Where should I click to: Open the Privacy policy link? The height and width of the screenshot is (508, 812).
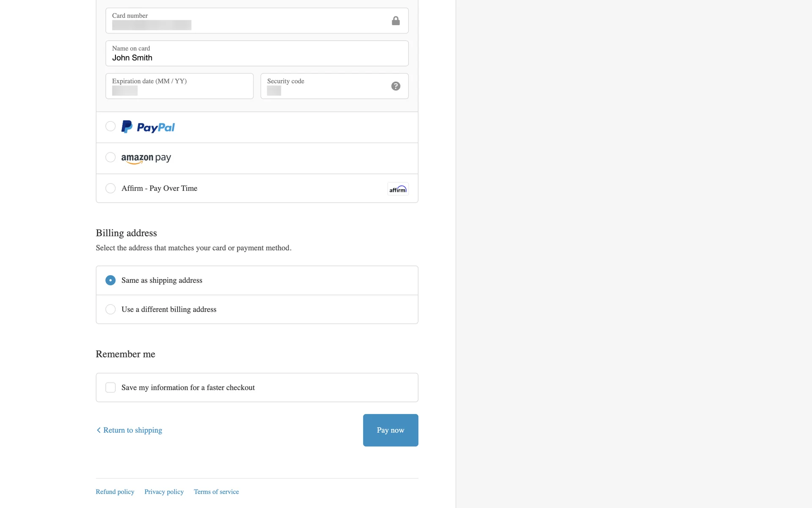[x=164, y=491]
